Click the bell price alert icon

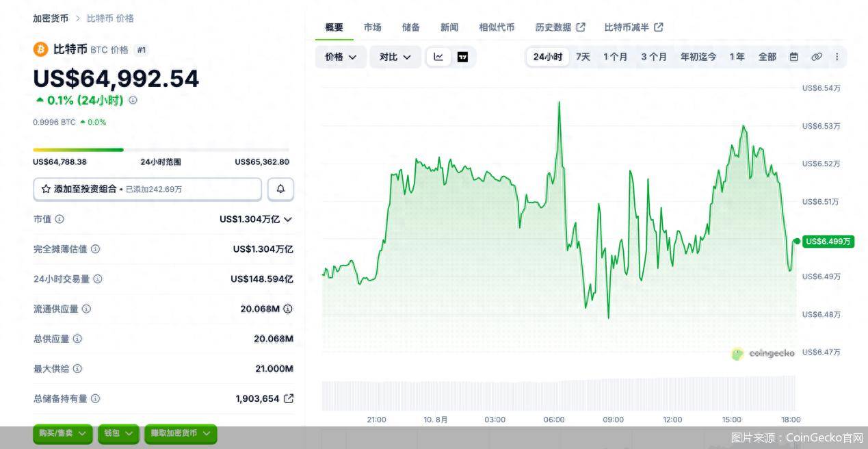pos(280,189)
